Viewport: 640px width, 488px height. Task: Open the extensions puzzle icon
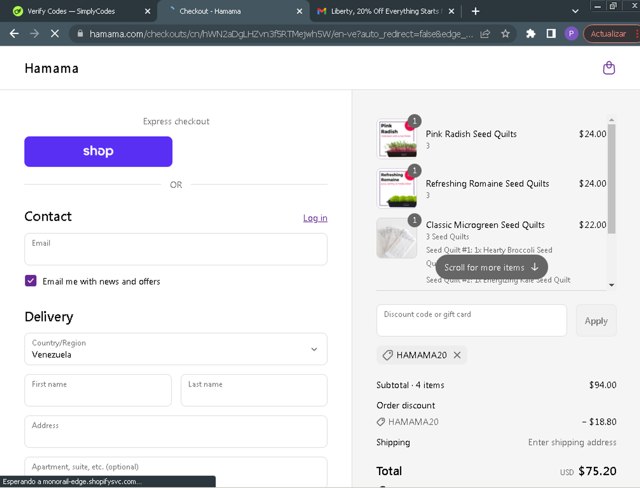(x=531, y=33)
